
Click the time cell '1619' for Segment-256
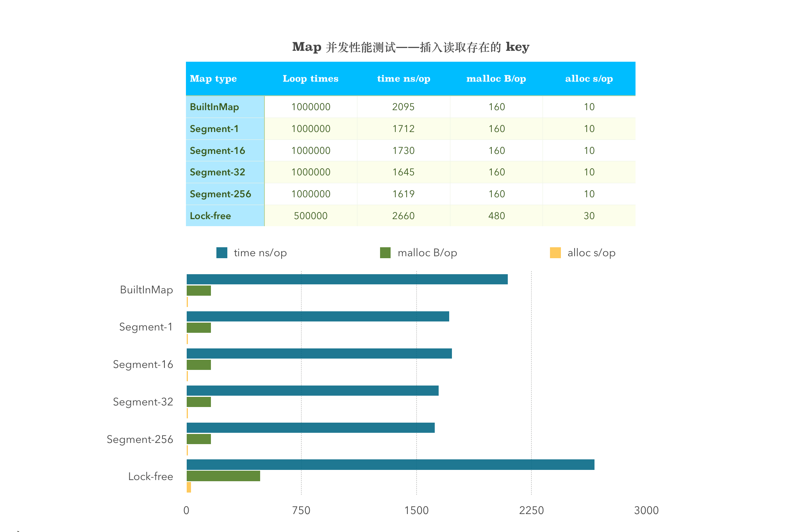(403, 194)
